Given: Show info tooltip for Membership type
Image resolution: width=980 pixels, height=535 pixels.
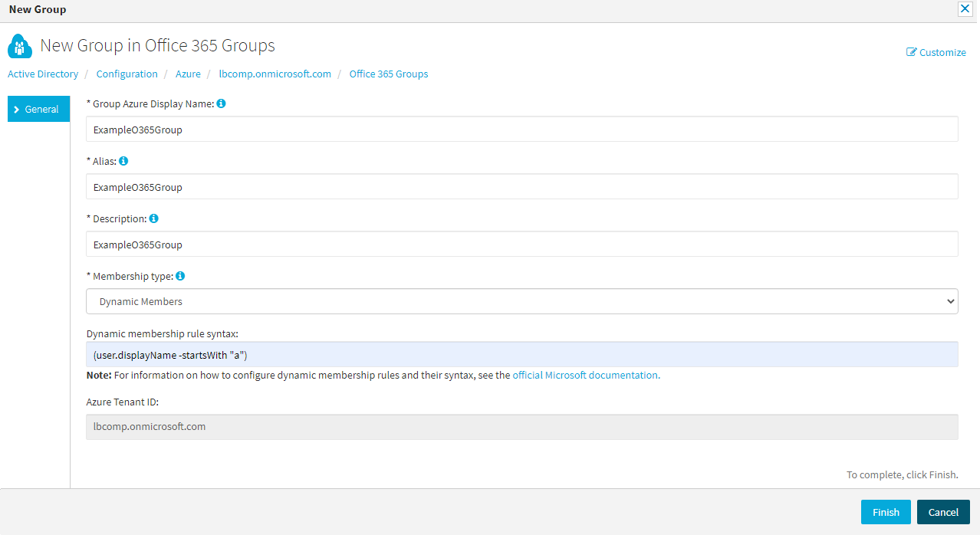Looking at the screenshot, I should (180, 276).
